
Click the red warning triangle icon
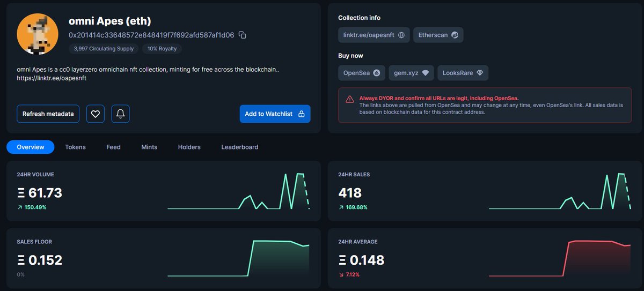click(349, 99)
